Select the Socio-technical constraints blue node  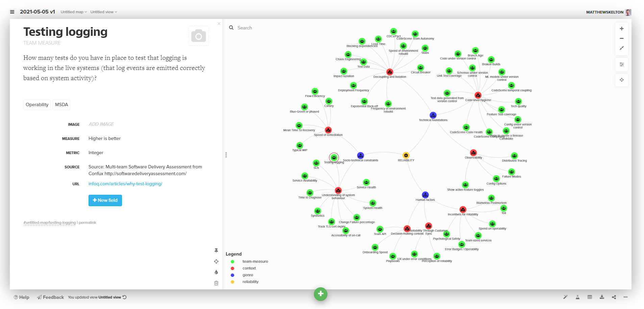coord(361,155)
